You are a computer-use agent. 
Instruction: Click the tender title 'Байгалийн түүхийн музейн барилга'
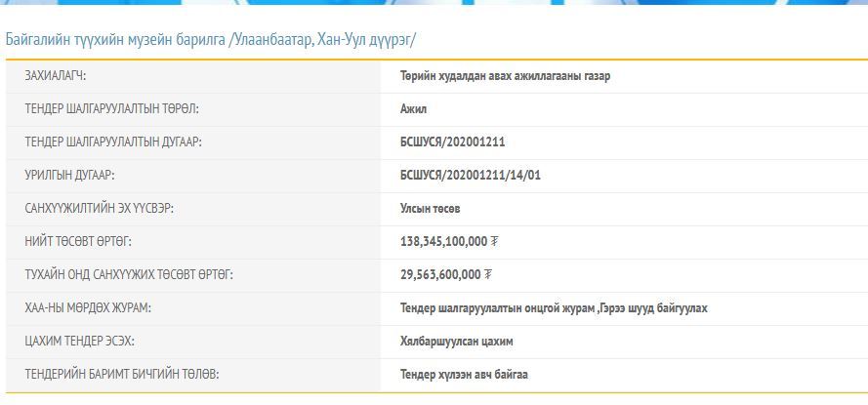pos(115,40)
